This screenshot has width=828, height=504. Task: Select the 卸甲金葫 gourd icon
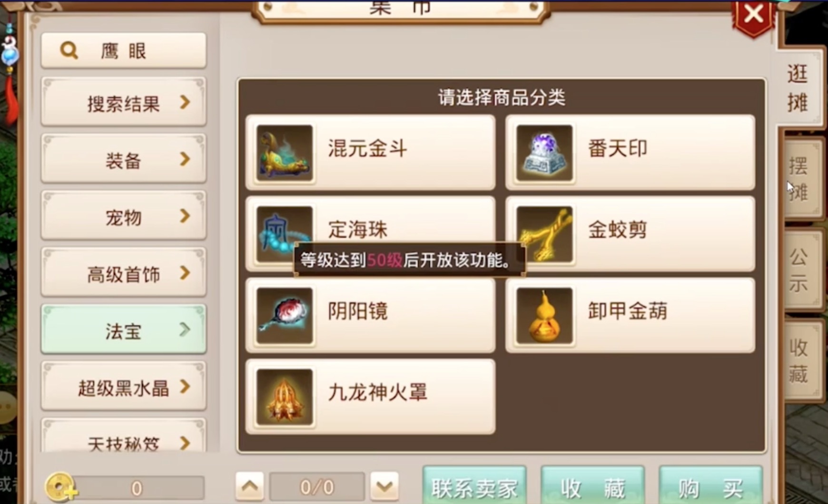tap(544, 315)
